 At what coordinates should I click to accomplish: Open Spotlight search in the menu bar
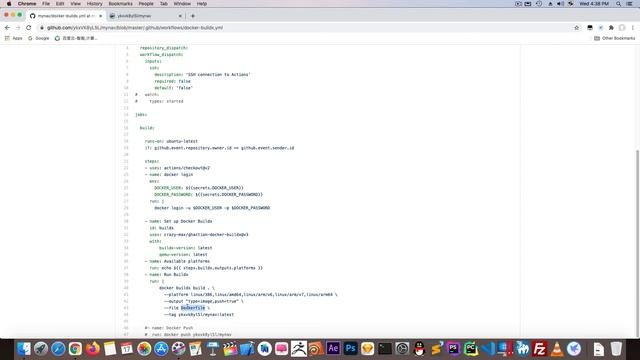(619, 4)
